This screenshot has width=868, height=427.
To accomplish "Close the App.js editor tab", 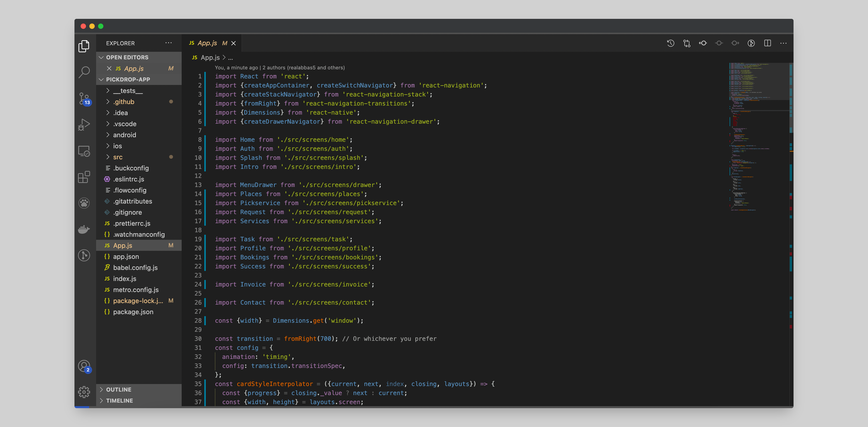I will point(233,43).
